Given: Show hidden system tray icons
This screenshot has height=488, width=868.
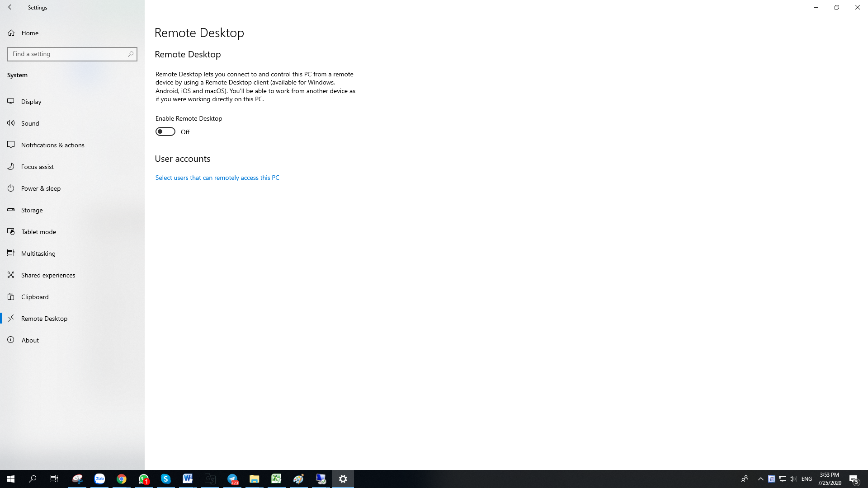Looking at the screenshot, I should point(760,479).
